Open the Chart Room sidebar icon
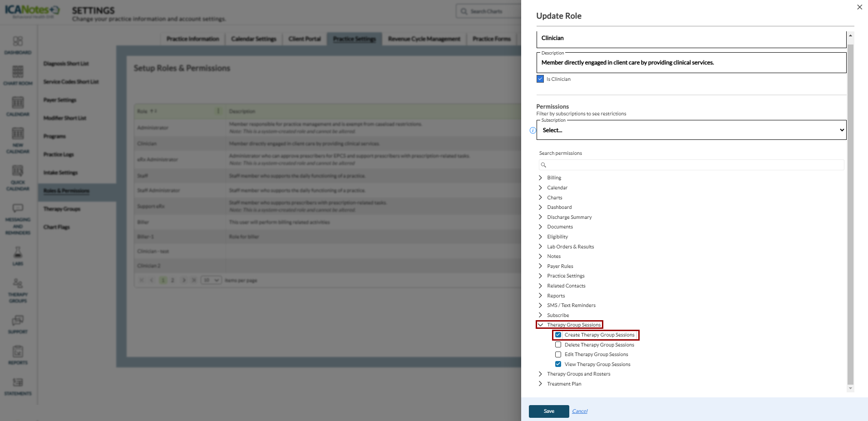Screen dimensions: 868x421 point(18,75)
